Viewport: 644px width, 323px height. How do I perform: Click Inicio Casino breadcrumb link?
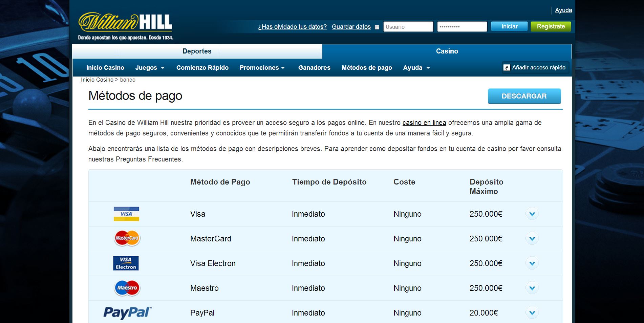[97, 80]
